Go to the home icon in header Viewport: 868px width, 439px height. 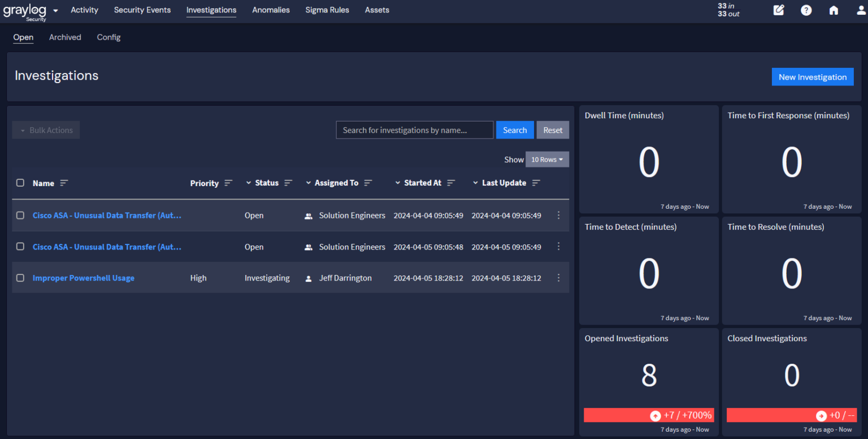(834, 10)
